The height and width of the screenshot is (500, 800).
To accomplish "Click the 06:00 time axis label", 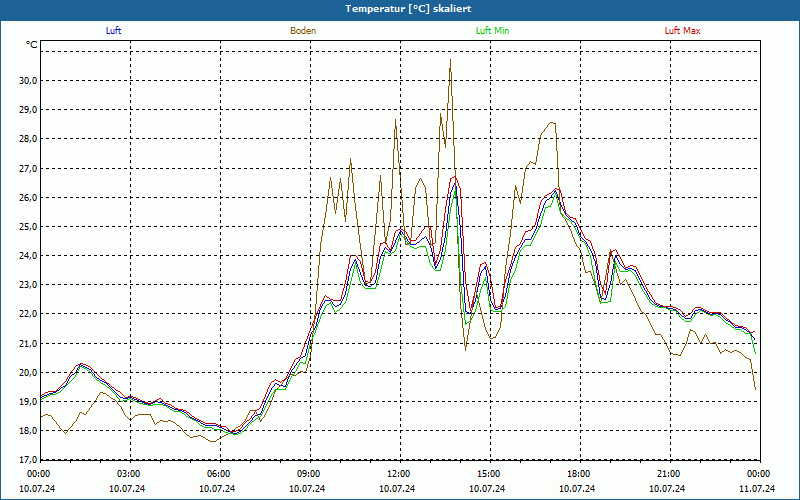I will pos(220,474).
